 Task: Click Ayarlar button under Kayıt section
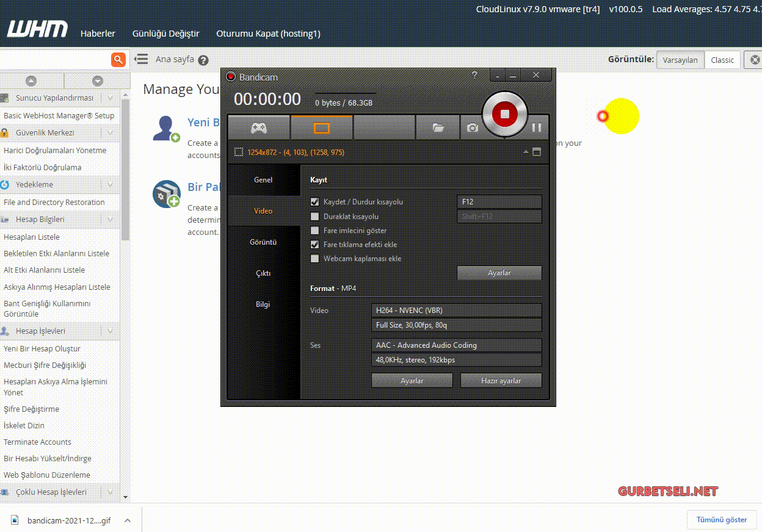click(499, 273)
